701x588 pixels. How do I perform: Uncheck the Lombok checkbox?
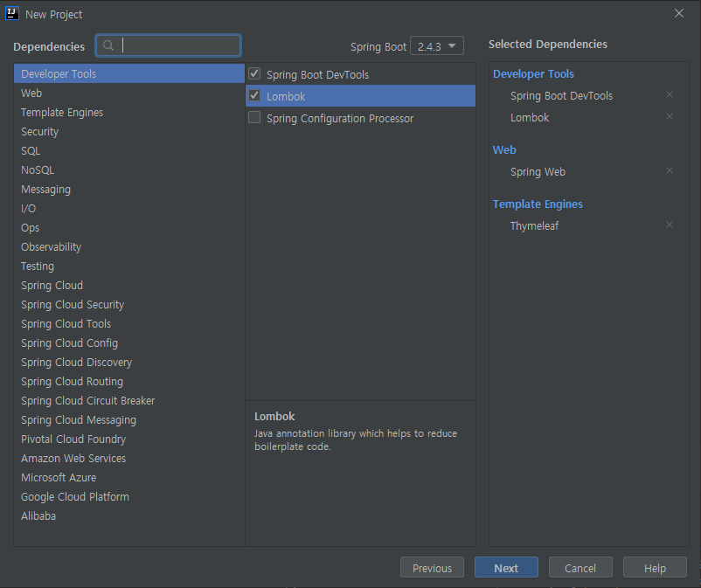click(254, 95)
